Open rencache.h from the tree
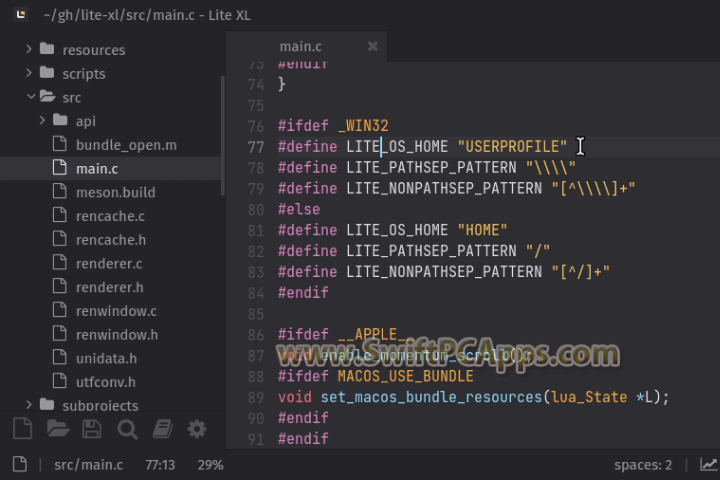 (111, 240)
